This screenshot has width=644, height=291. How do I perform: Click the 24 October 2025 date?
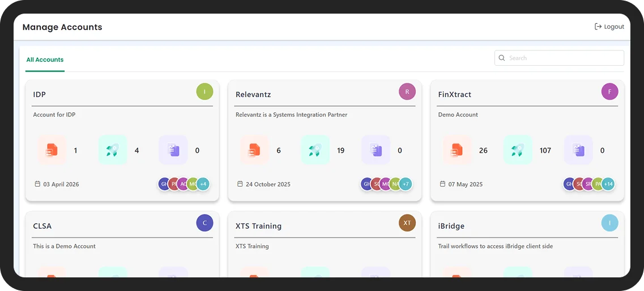268,184
